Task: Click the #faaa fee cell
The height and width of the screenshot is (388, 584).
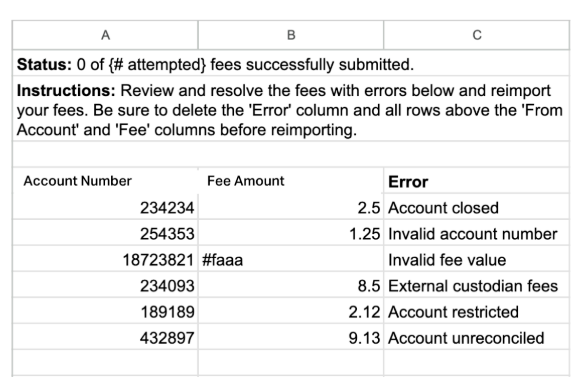Action: coord(291,259)
